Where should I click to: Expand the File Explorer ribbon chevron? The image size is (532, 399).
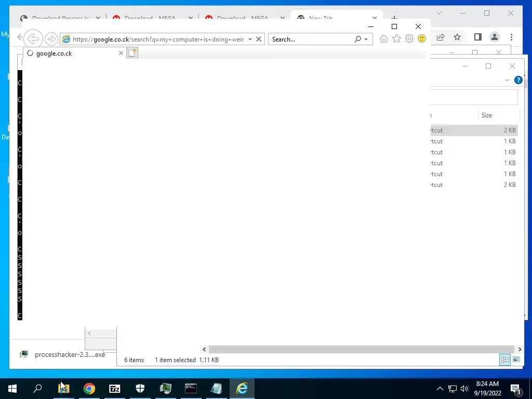507,80
